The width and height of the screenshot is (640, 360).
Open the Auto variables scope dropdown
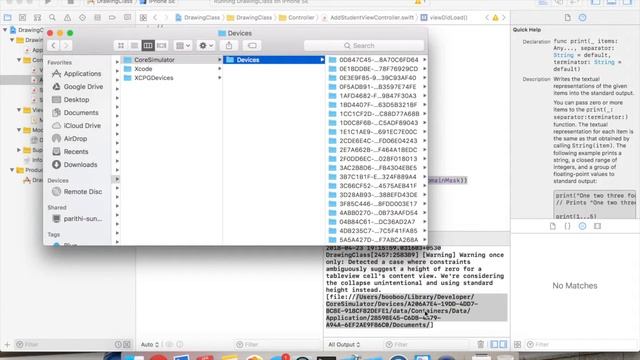coord(149,344)
